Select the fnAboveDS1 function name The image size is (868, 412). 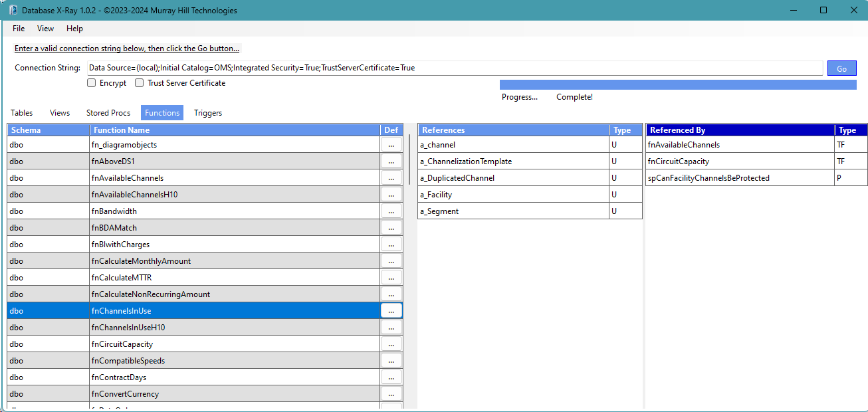click(x=235, y=161)
